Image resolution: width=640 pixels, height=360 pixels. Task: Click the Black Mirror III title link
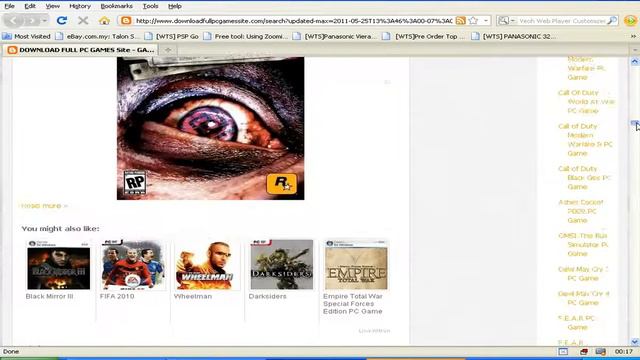point(49,296)
